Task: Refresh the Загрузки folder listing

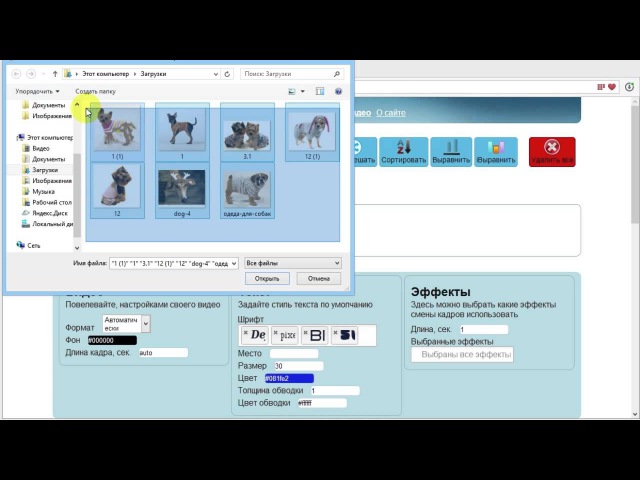Action: pyautogui.click(x=227, y=74)
